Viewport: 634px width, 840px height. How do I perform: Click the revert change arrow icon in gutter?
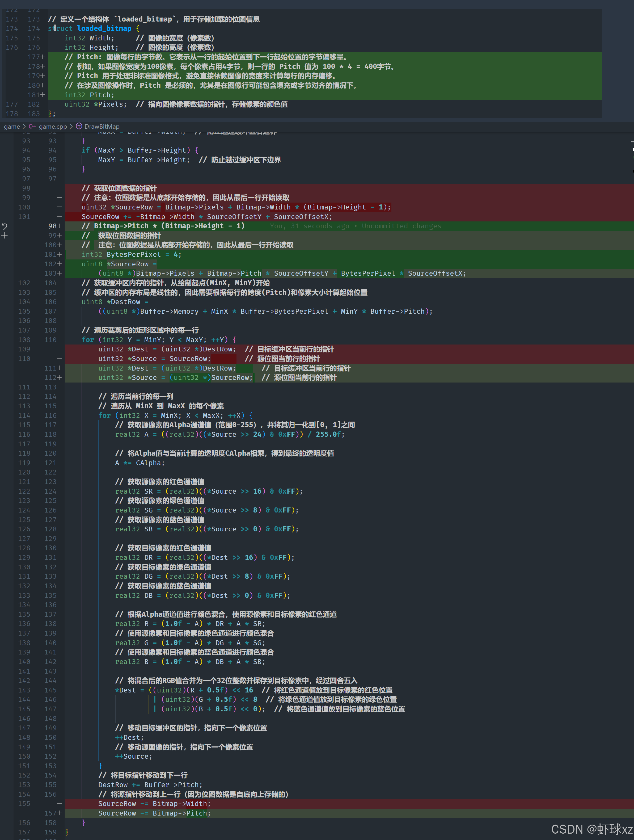(5, 226)
